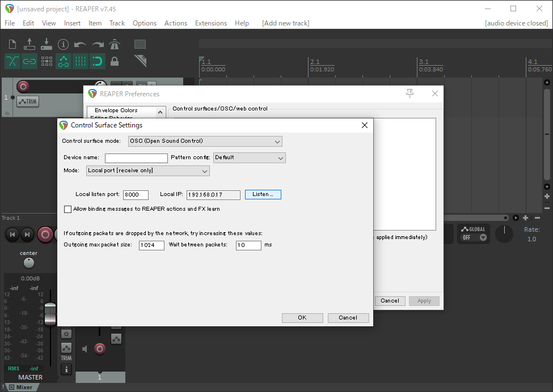Click the master info icon
Viewport: 553px width, 392px height.
(x=66, y=369)
